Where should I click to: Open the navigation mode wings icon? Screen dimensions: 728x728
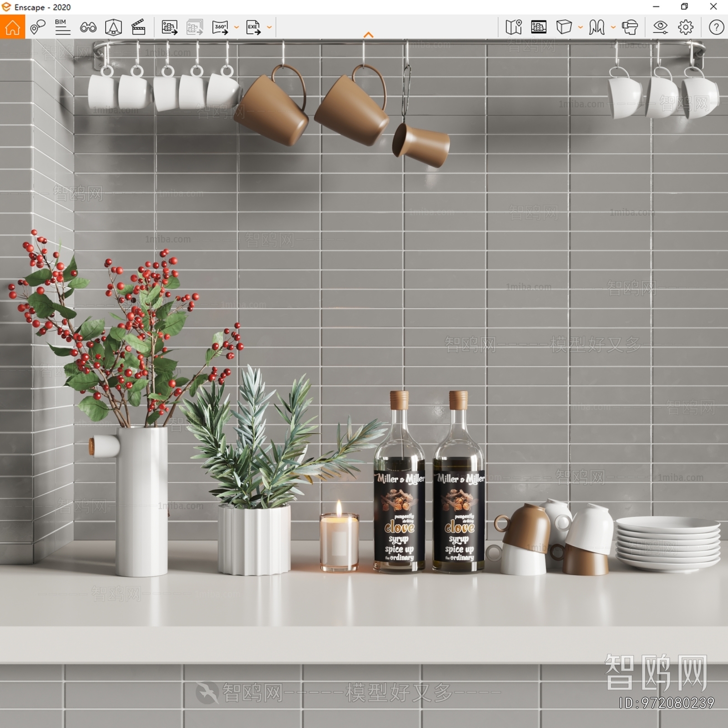click(x=597, y=27)
